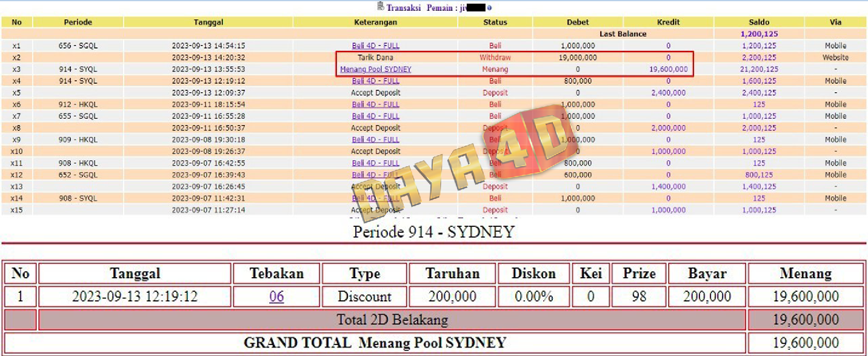The image size is (868, 356).
Task: Click the Withdraw status in row x2
Action: click(495, 58)
